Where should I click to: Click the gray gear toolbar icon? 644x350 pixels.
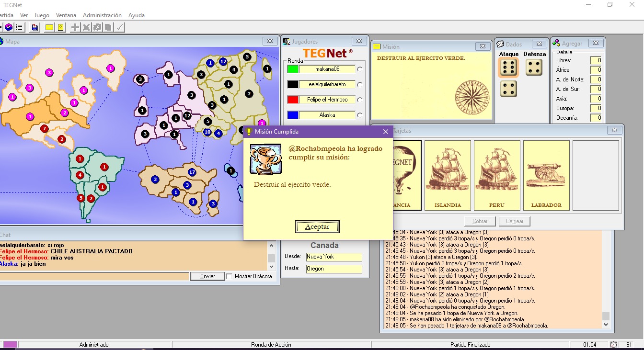[x=97, y=27]
